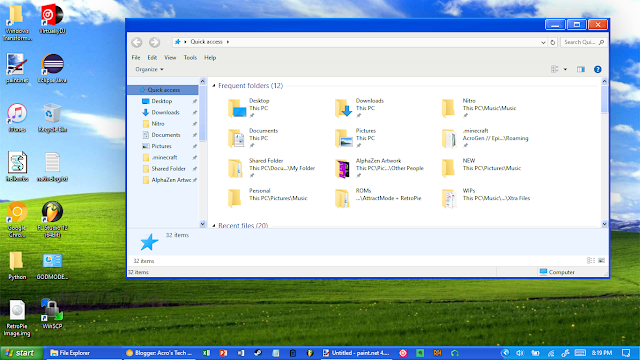
Task: Select the WIPs folder in Frequent folders
Action: [x=486, y=198]
